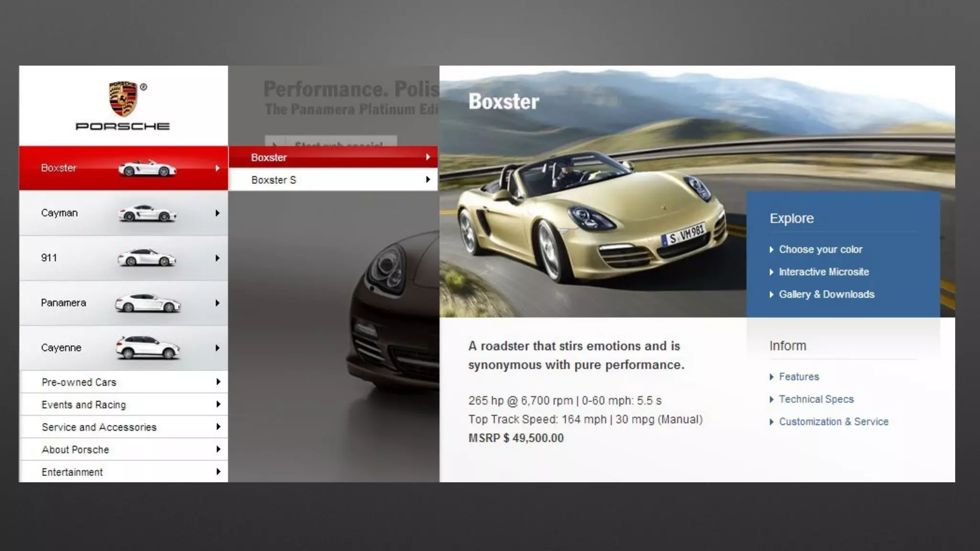The height and width of the screenshot is (551, 980).
Task: Open the Choose your color link
Action: [x=820, y=250]
